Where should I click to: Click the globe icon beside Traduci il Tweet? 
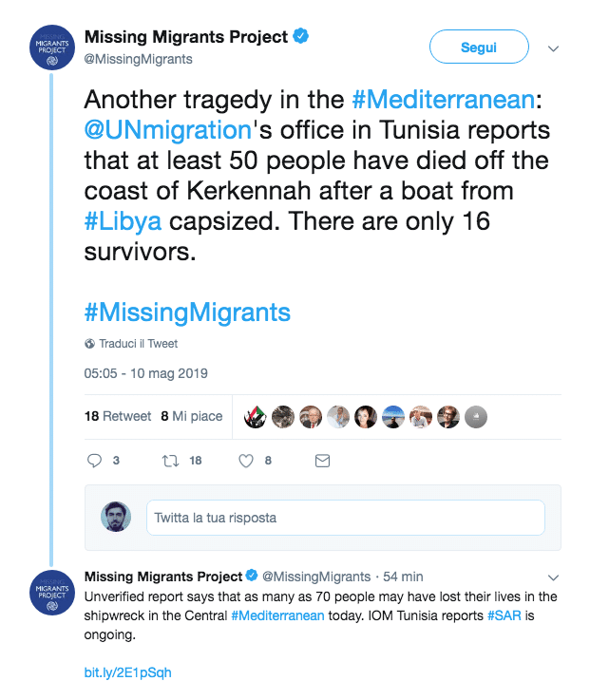click(x=89, y=344)
